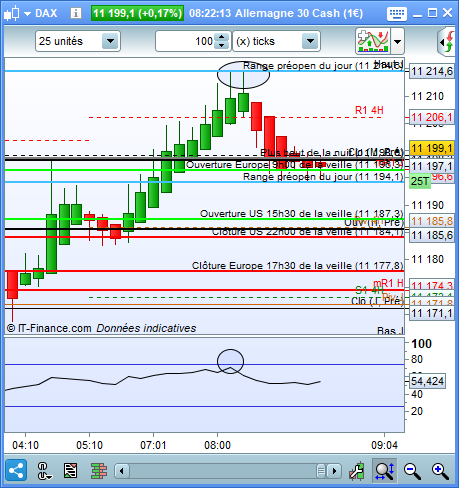The height and width of the screenshot is (488, 459).
Task: Open the instrument info icon
Action: coord(76,13)
